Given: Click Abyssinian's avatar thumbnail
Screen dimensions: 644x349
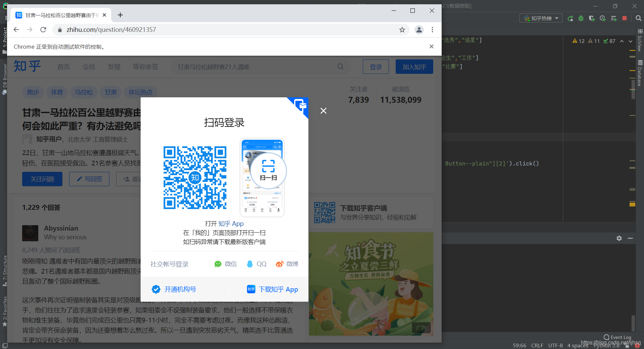Looking at the screenshot, I should click(x=30, y=233).
